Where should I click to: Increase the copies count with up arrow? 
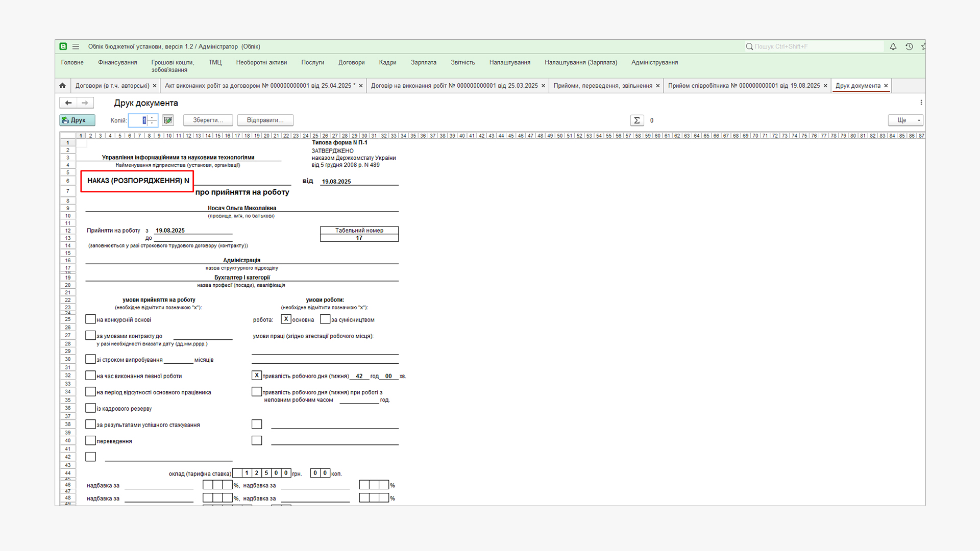pyautogui.click(x=152, y=118)
